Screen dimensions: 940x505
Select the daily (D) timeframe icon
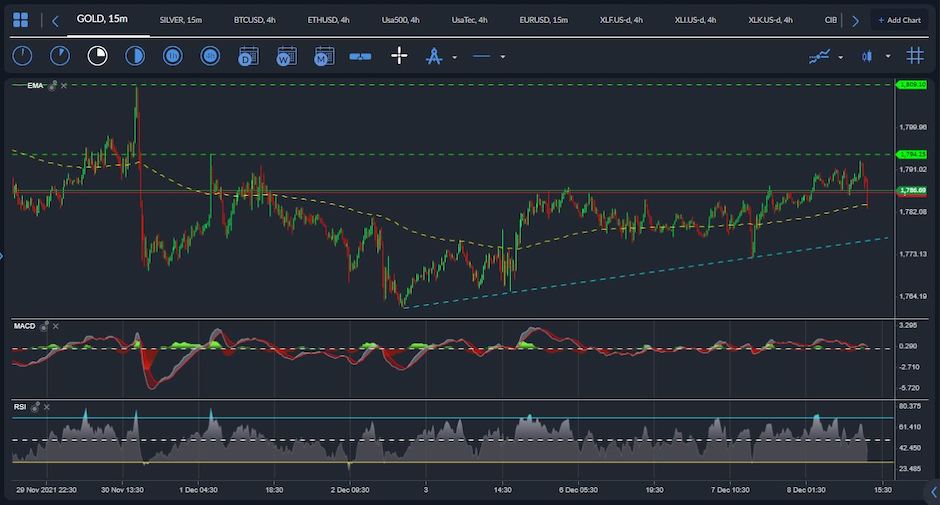(248, 56)
